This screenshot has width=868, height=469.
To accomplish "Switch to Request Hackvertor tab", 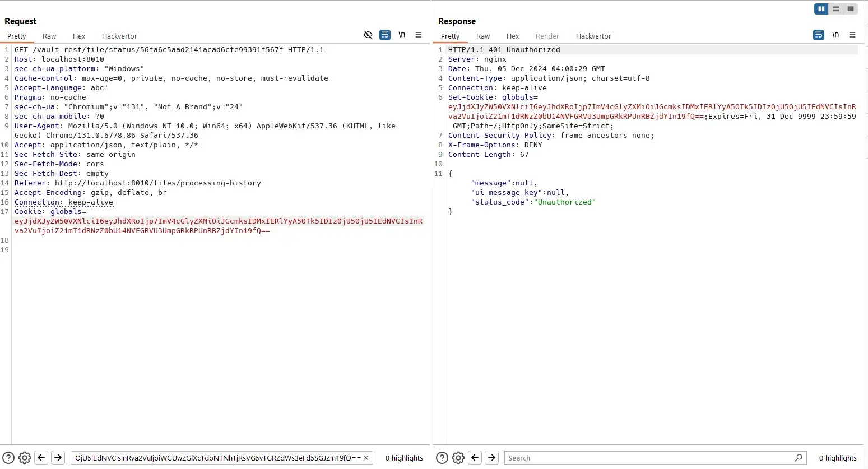I will [x=119, y=36].
